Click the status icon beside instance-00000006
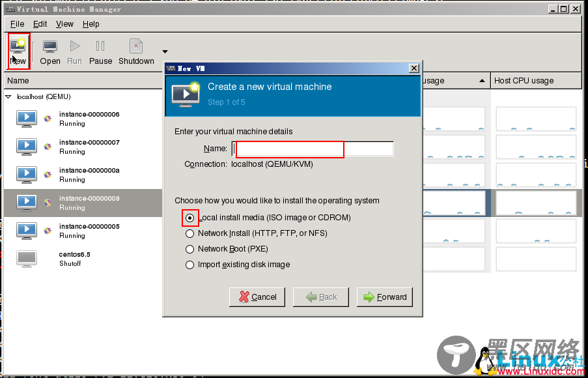Image resolution: width=588 pixels, height=378 pixels. point(48,119)
